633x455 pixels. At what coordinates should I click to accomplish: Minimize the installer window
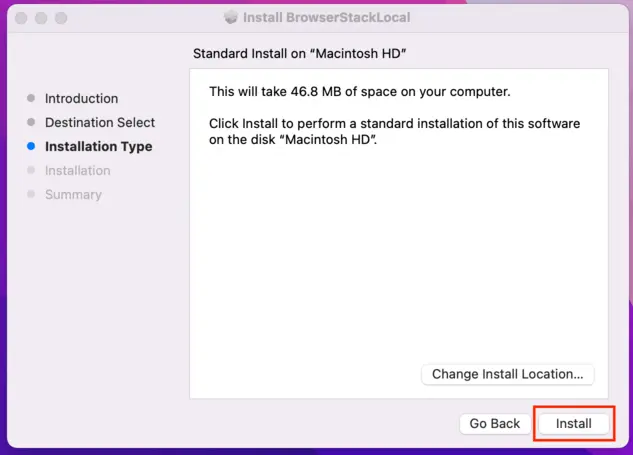[x=41, y=19]
